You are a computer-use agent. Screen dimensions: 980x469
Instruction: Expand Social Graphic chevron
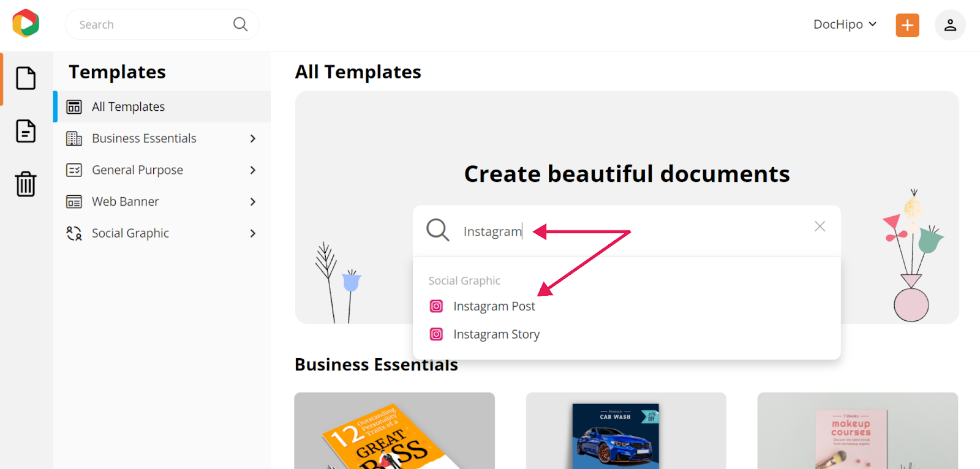[253, 233]
